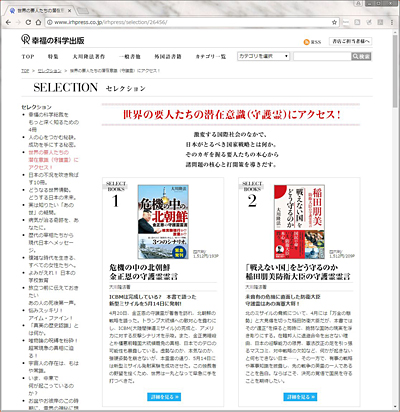
Task: Click the page vertical scrollbar thumb
Action: 396,72
